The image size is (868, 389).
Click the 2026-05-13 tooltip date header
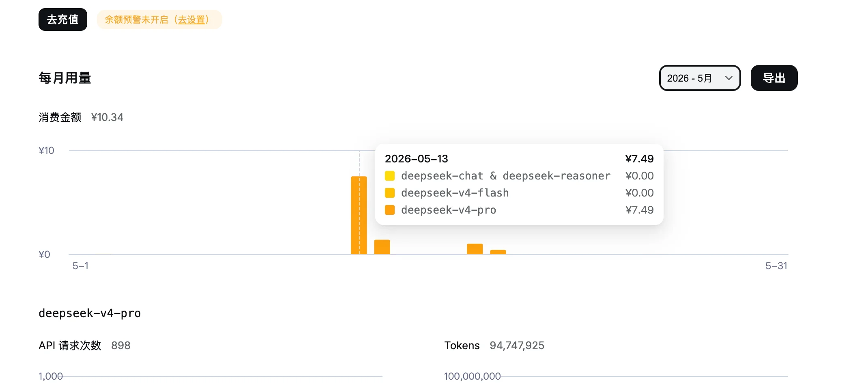417,159
